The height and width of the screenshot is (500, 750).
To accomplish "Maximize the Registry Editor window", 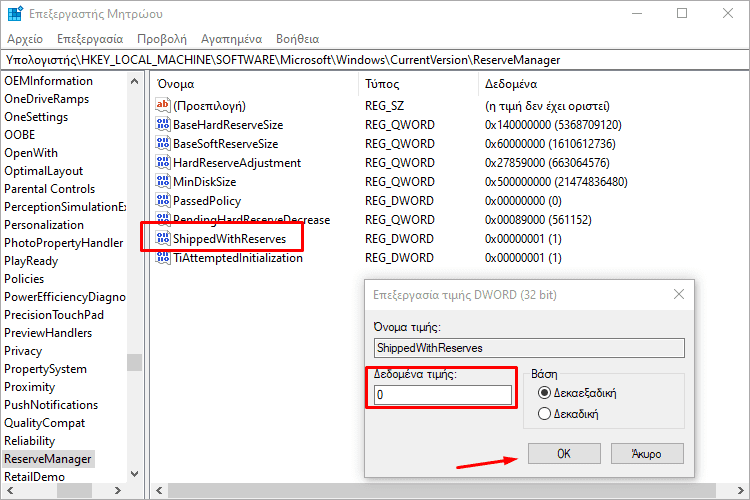I will 682,13.
